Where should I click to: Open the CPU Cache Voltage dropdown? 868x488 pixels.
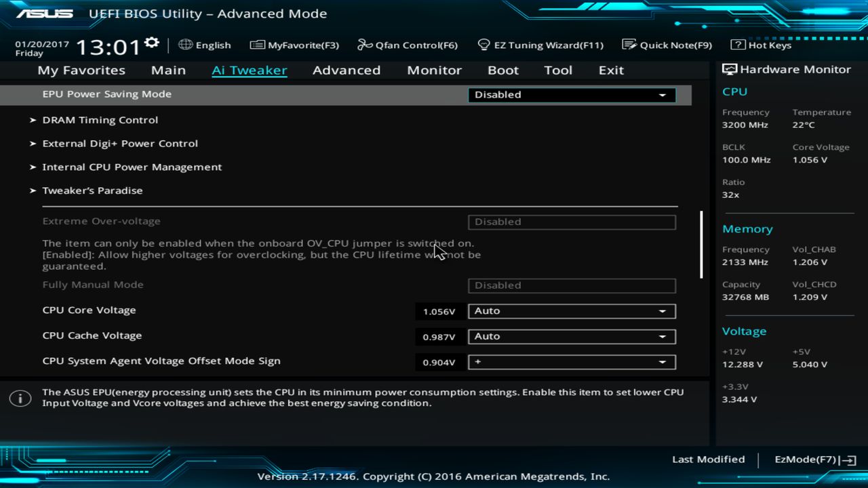pos(571,336)
